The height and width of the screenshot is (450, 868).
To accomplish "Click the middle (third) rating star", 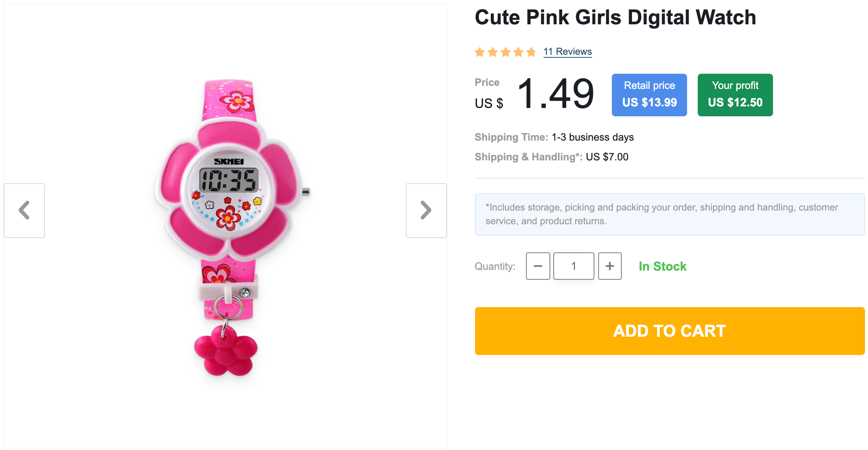I will point(505,52).
